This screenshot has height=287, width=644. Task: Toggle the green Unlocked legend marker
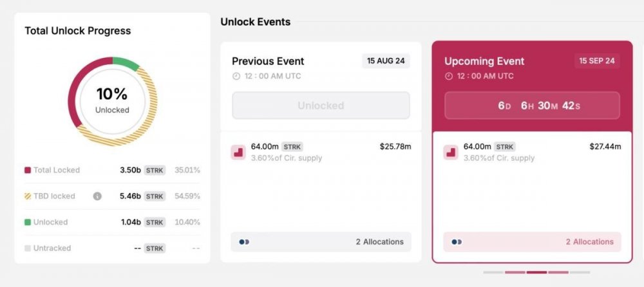(x=28, y=222)
